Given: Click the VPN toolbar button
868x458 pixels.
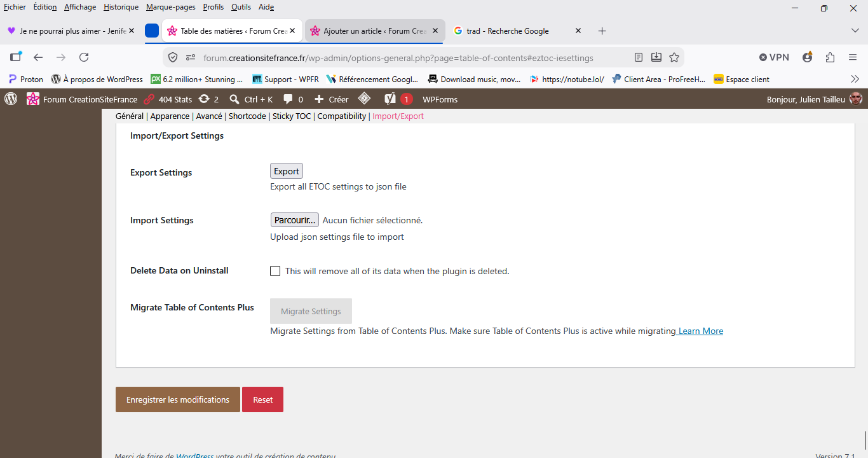Looking at the screenshot, I should click(x=774, y=57).
